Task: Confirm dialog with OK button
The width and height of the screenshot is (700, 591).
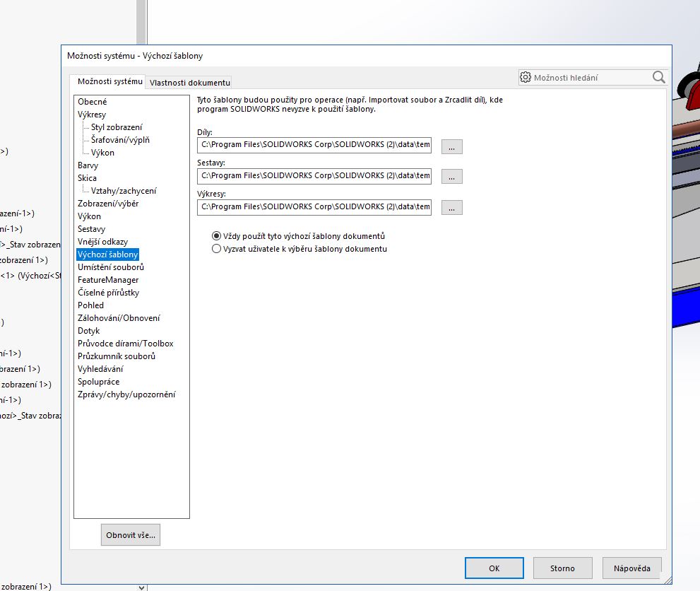Action: 494,568
